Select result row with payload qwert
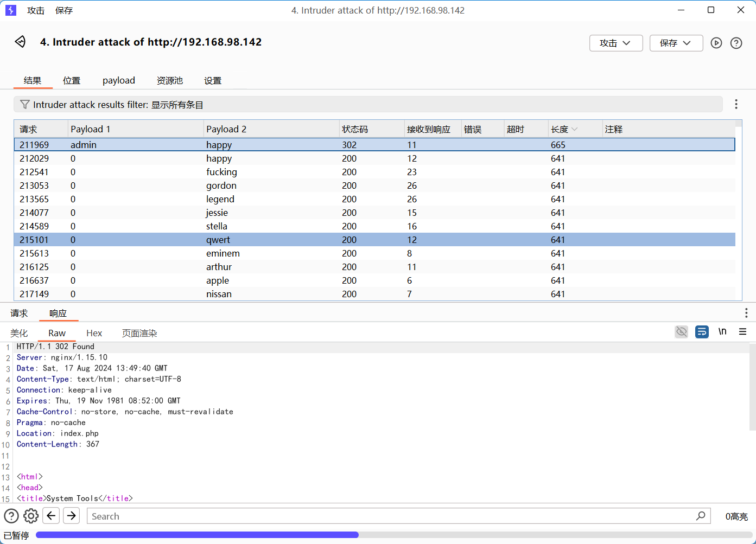 (374, 240)
